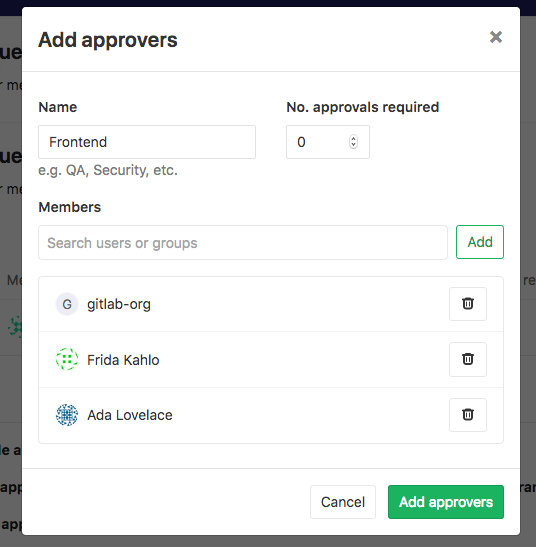This screenshot has width=536, height=547.
Task: Remove gitlab-org with its trash icon
Action: (x=468, y=304)
